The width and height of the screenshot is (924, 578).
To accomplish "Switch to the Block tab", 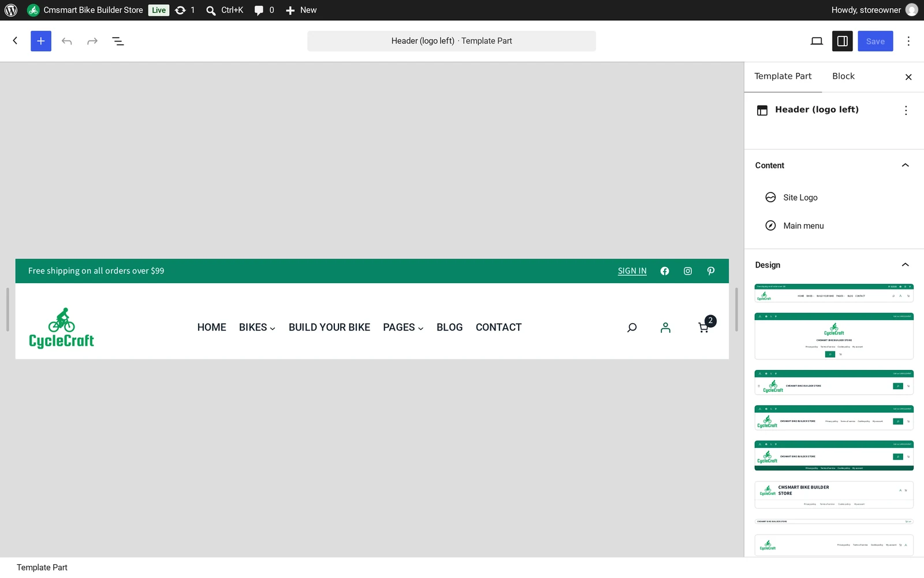I will pyautogui.click(x=843, y=76).
